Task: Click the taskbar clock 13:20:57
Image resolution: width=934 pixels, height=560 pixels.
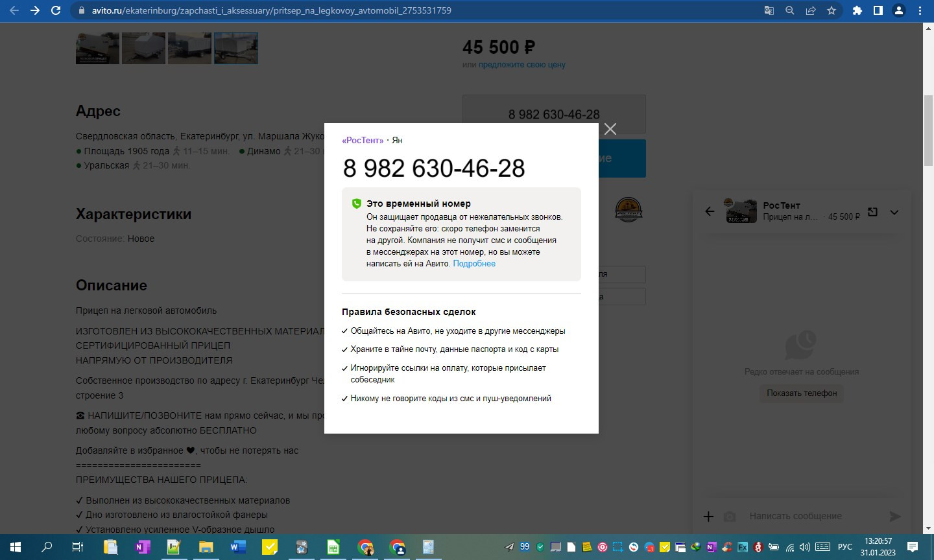Action: [878, 541]
